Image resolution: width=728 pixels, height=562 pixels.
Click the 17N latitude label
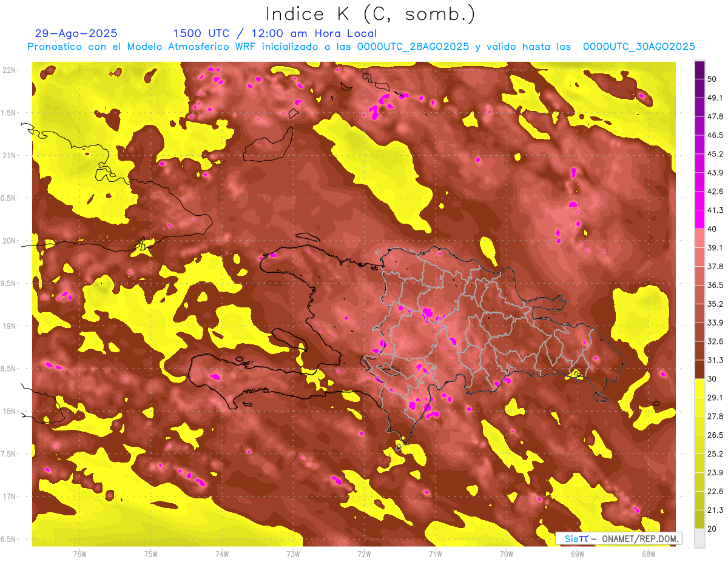9,497
